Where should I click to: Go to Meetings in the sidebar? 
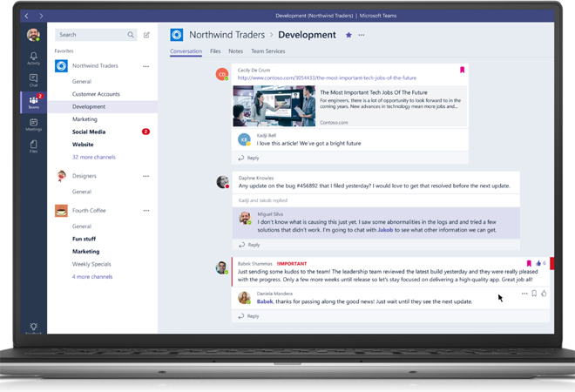point(33,125)
